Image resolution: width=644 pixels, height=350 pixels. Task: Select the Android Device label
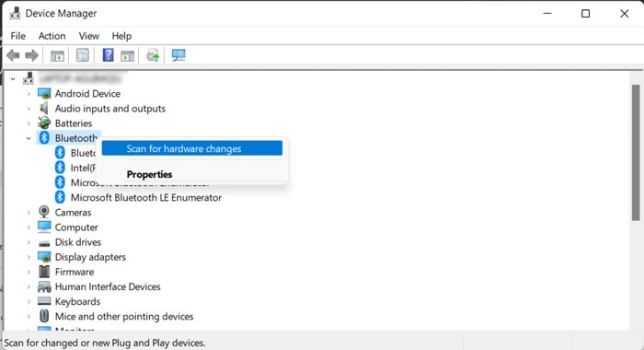point(87,94)
